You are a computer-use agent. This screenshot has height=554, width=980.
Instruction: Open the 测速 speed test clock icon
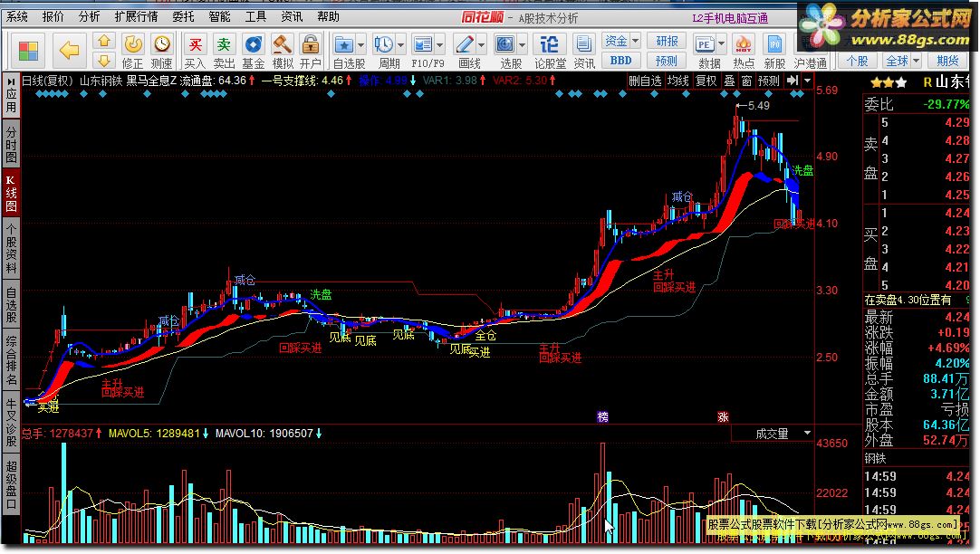coord(162,44)
